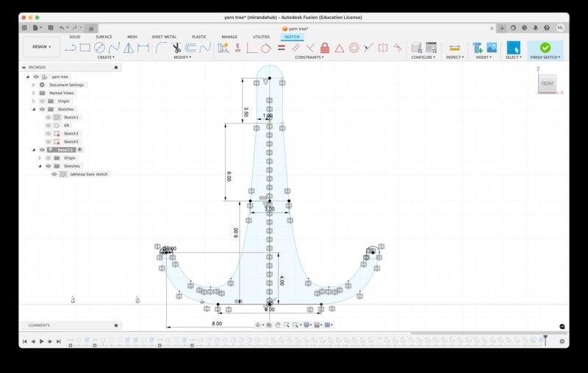
Task: Activate the Trim scissors tool
Action: (x=176, y=48)
